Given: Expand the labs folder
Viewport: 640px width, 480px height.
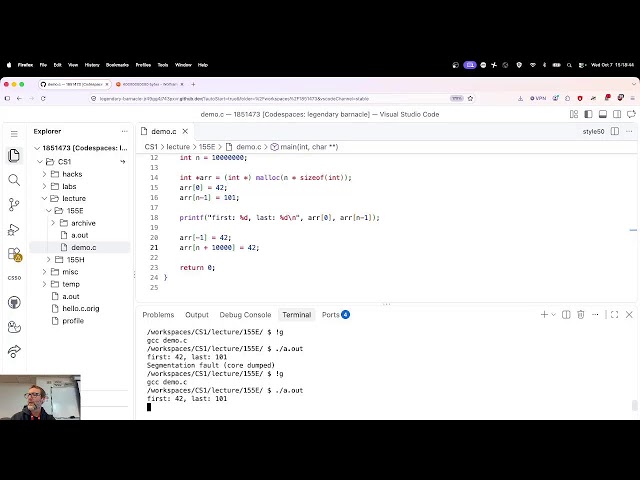Looking at the screenshot, I should point(44,186).
